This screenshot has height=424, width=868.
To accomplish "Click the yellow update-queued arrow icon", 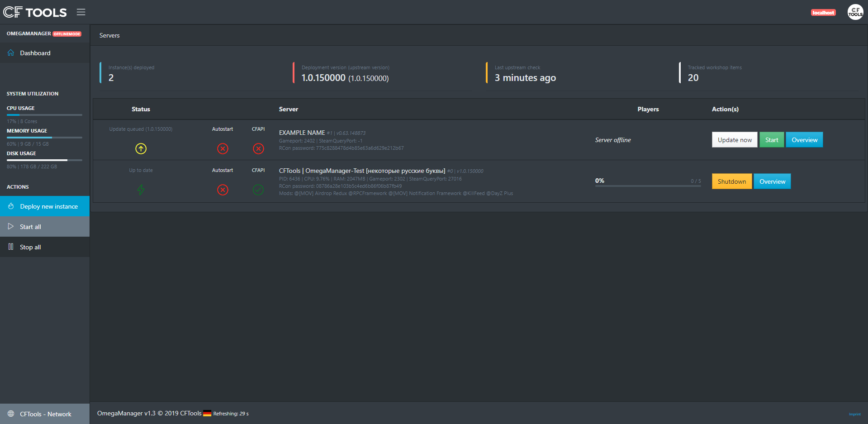I will 141,148.
